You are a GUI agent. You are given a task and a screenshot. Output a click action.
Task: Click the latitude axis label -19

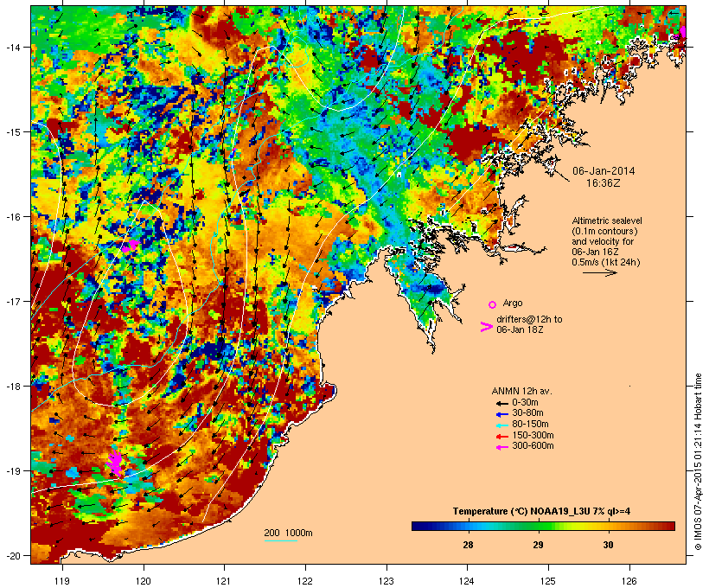pyautogui.click(x=12, y=471)
